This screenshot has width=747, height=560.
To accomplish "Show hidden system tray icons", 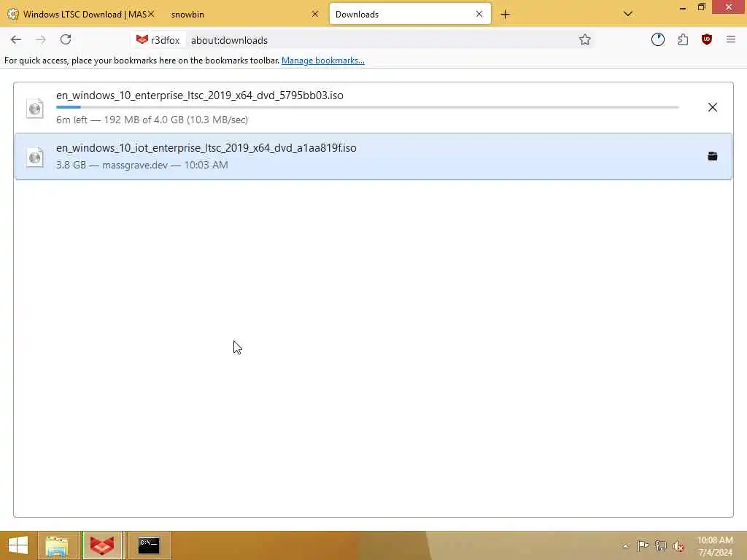I will point(625,546).
